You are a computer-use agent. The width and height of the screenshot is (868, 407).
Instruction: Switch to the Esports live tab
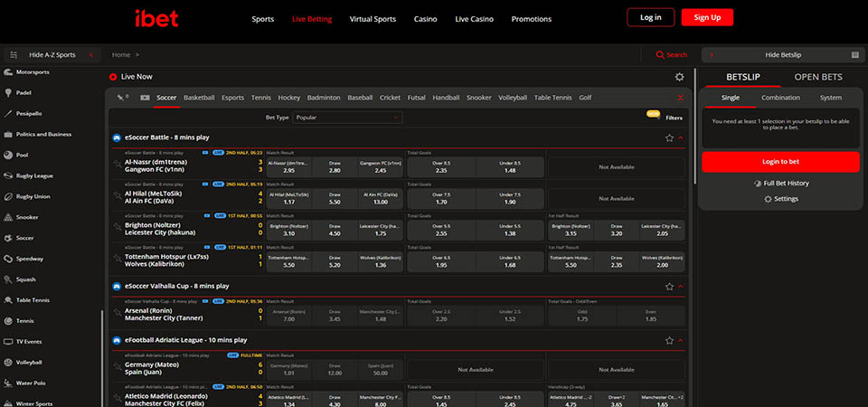pos(232,98)
